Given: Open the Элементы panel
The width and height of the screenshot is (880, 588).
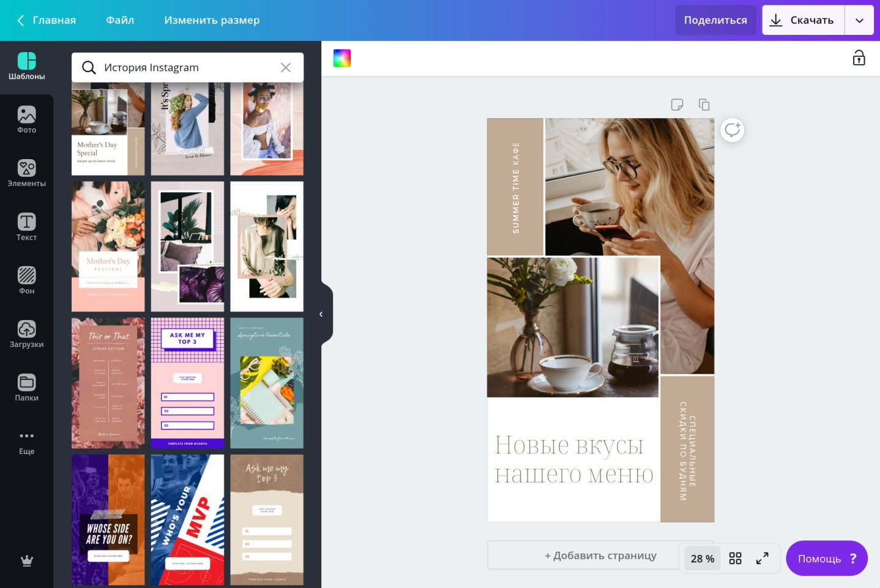Looking at the screenshot, I should pyautogui.click(x=26, y=174).
